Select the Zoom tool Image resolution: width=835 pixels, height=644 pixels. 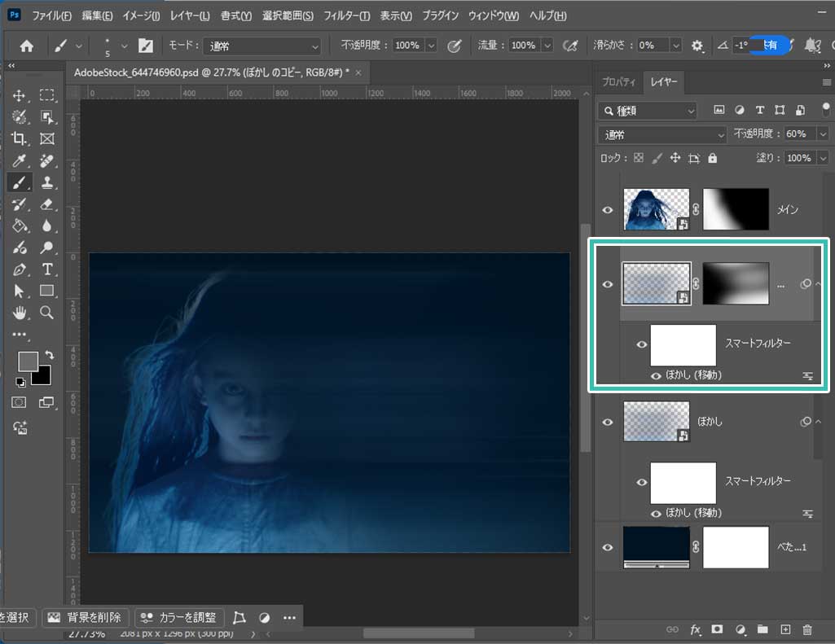click(47, 313)
